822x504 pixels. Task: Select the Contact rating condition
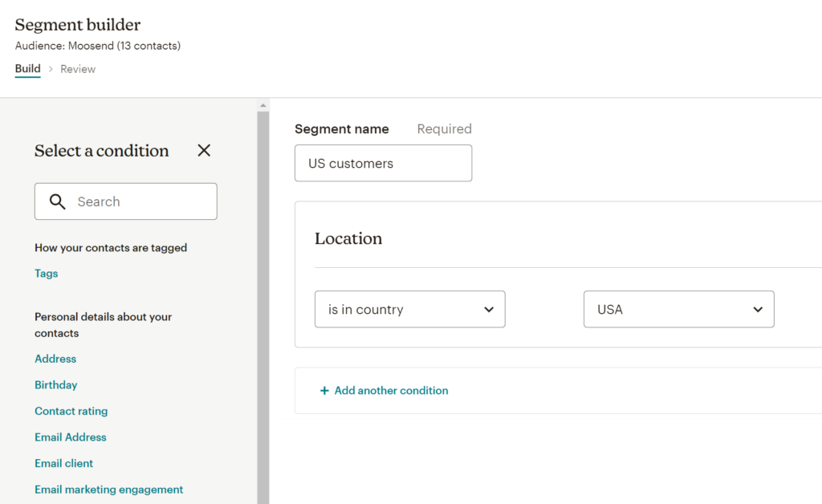click(x=71, y=411)
